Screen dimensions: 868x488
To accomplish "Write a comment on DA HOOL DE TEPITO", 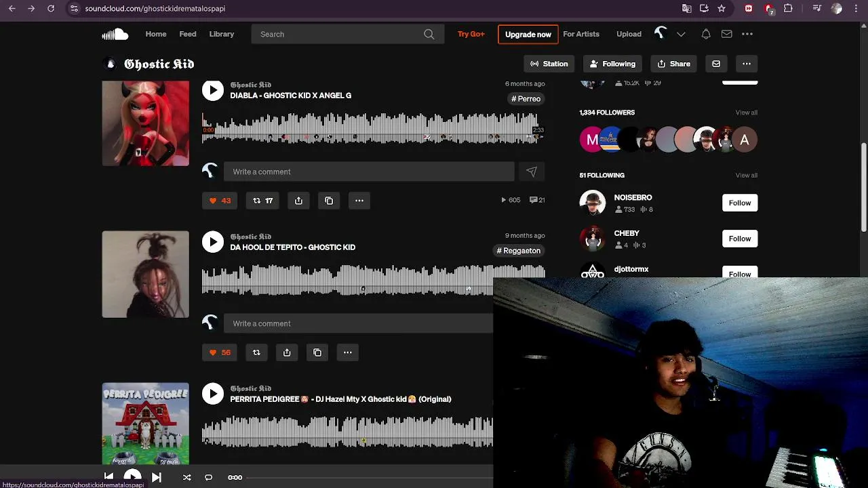I will click(x=359, y=323).
